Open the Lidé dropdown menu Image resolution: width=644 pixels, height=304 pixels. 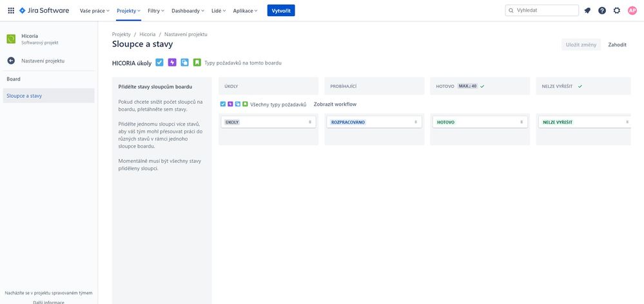(219, 11)
